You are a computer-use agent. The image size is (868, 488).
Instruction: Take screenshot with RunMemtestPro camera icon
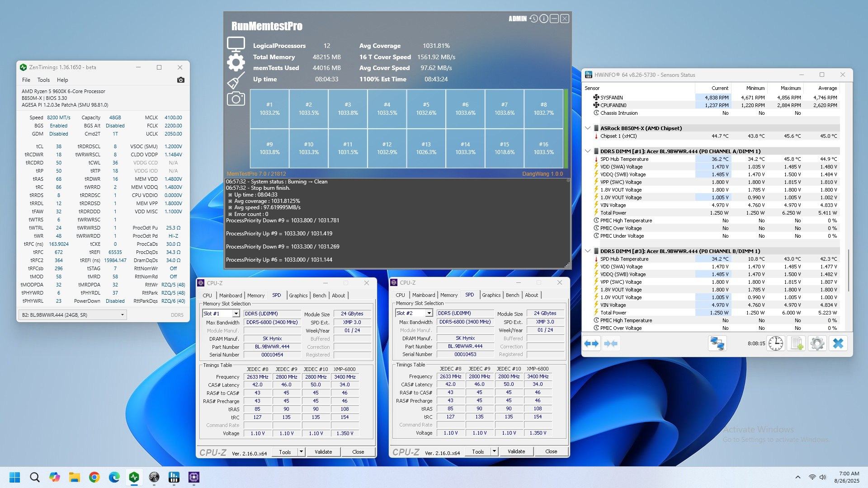[x=236, y=99]
